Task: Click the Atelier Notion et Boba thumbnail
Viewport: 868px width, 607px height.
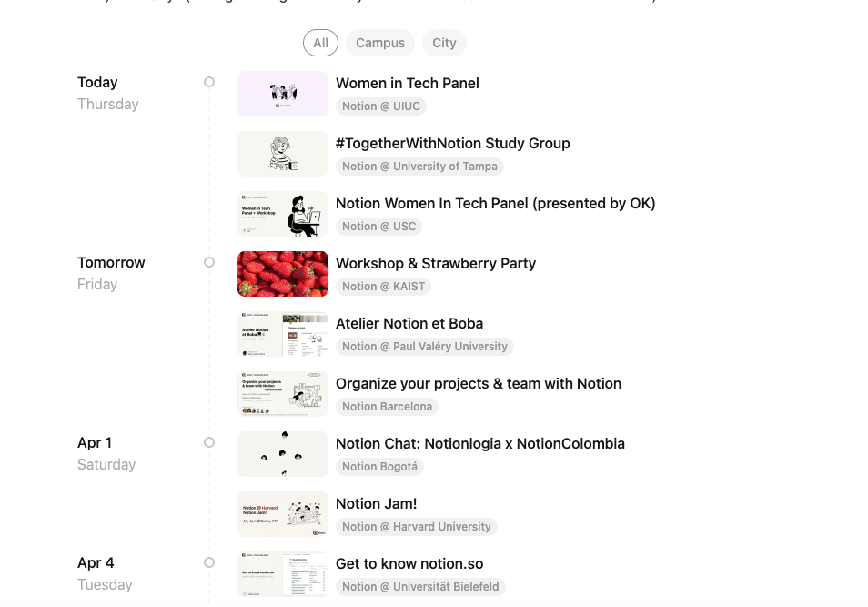Action: click(x=283, y=334)
